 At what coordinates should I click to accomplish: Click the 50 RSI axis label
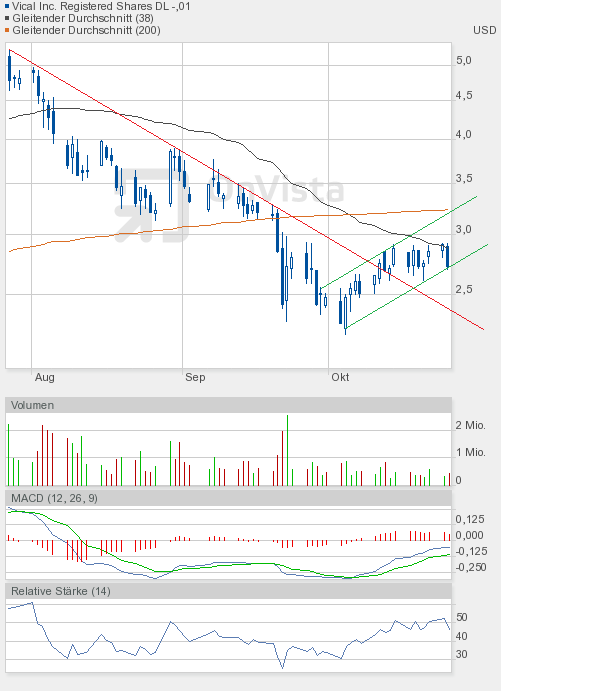click(461, 617)
